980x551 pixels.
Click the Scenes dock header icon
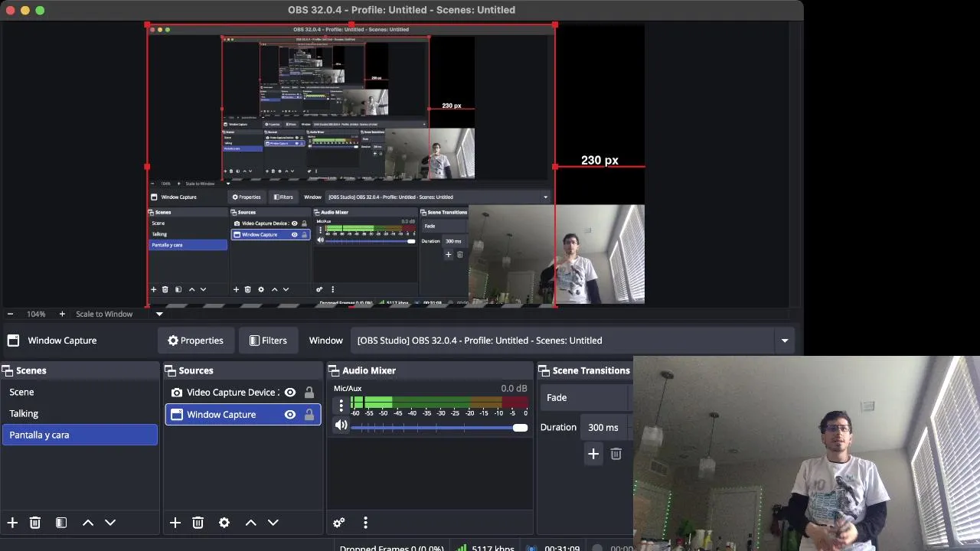coord(8,370)
